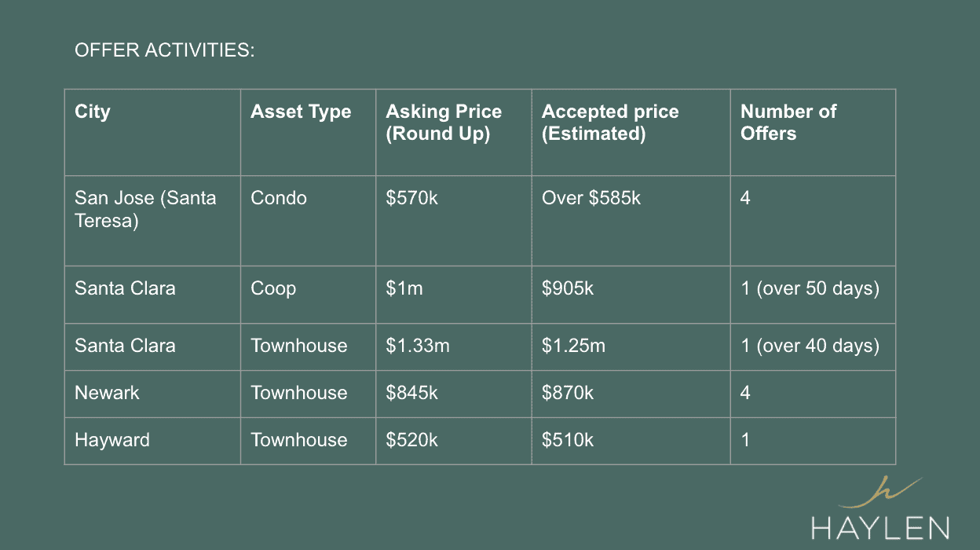Click the 1 (over 40 days) cell
This screenshot has width=980, height=550.
(813, 346)
